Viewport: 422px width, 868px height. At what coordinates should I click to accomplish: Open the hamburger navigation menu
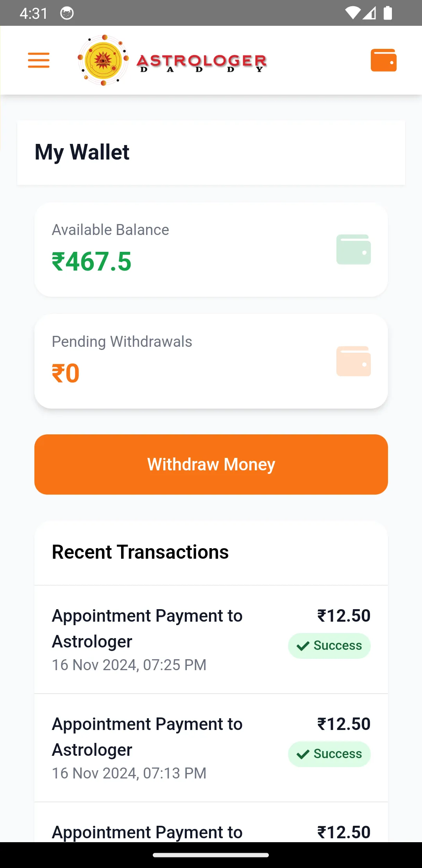coord(39,60)
